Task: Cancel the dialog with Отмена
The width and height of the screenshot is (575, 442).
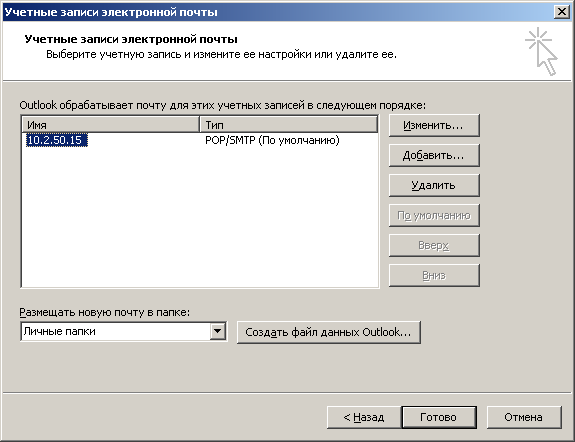Action: pyautogui.click(x=524, y=417)
